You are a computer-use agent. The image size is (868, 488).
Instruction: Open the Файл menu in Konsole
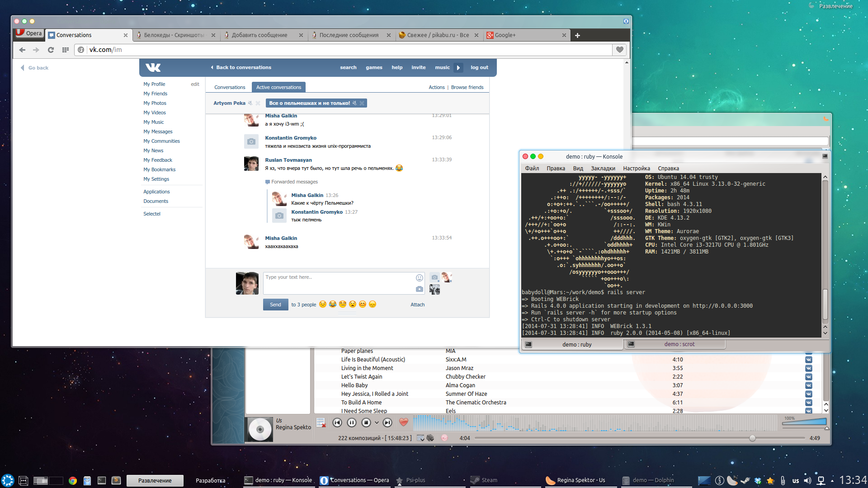pos(532,168)
